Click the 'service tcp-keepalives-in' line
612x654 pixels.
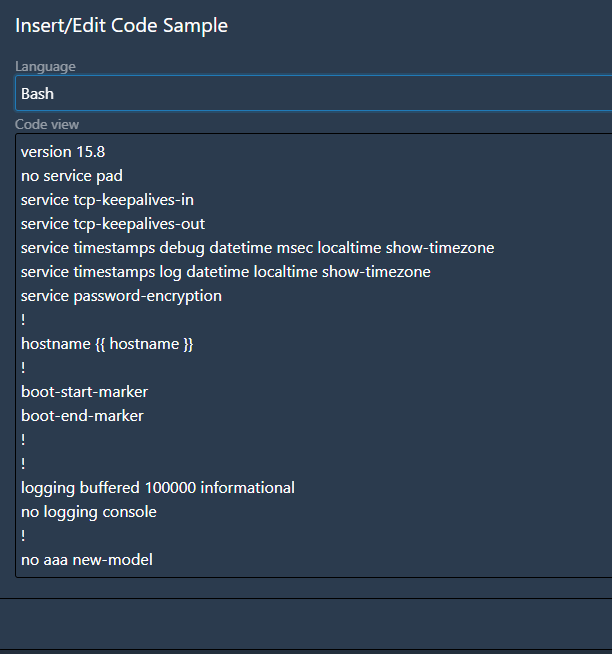coord(107,200)
